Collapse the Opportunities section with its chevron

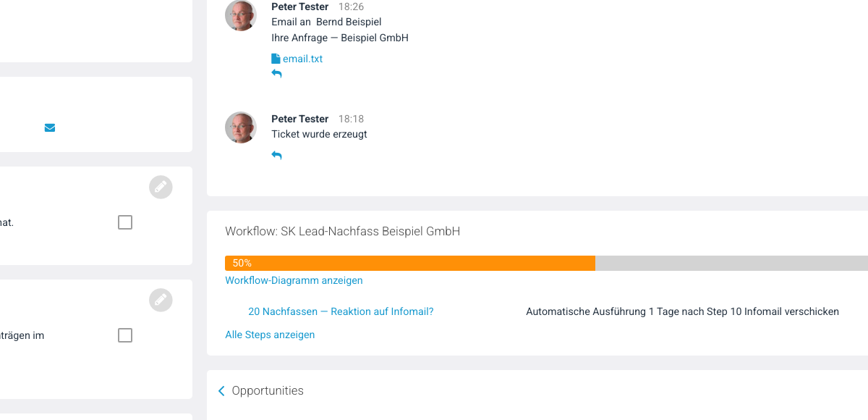221,391
